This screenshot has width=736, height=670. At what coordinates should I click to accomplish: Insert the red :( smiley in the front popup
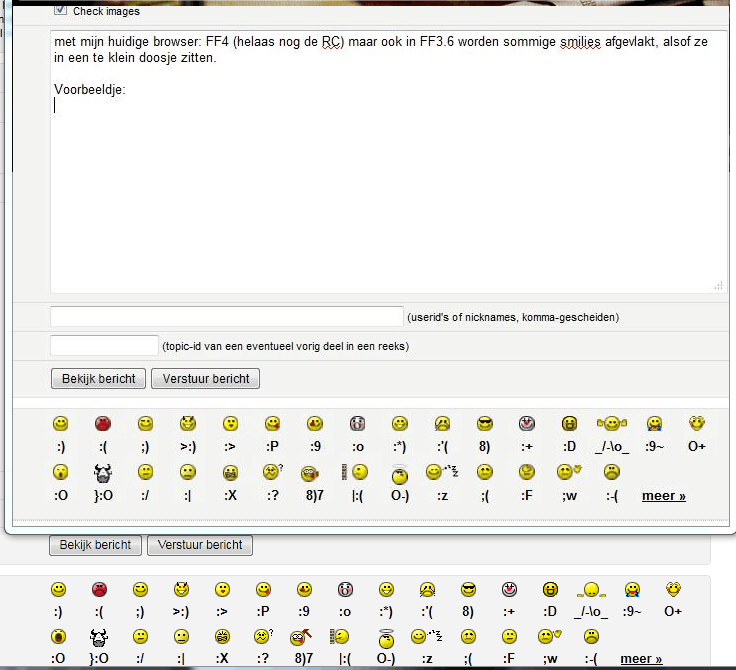[x=103, y=424]
